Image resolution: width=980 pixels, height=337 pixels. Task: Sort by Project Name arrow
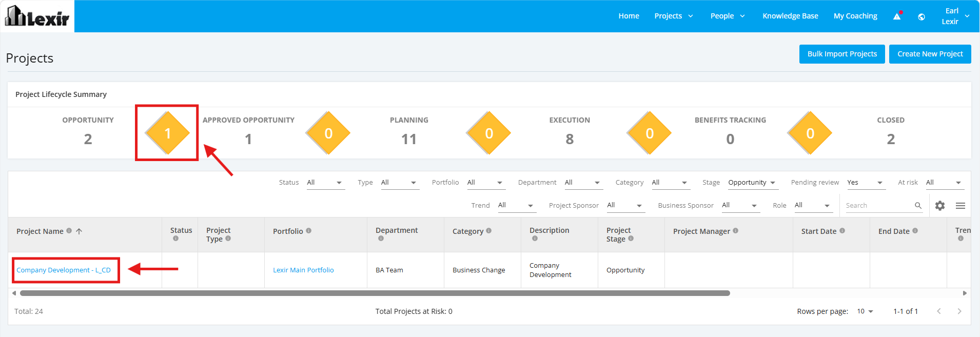[79, 231]
